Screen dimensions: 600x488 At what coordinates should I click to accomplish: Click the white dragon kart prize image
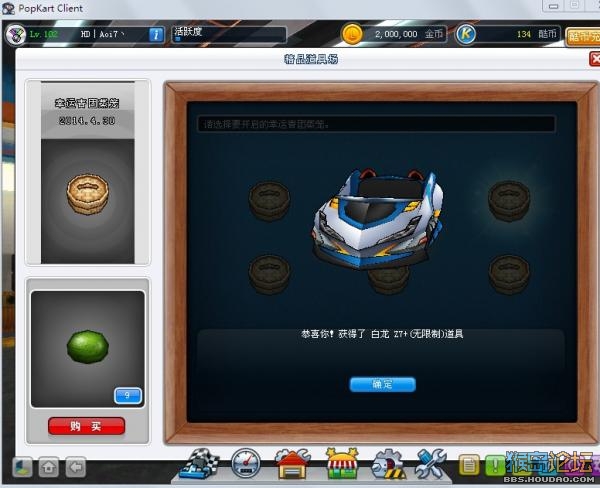point(378,220)
